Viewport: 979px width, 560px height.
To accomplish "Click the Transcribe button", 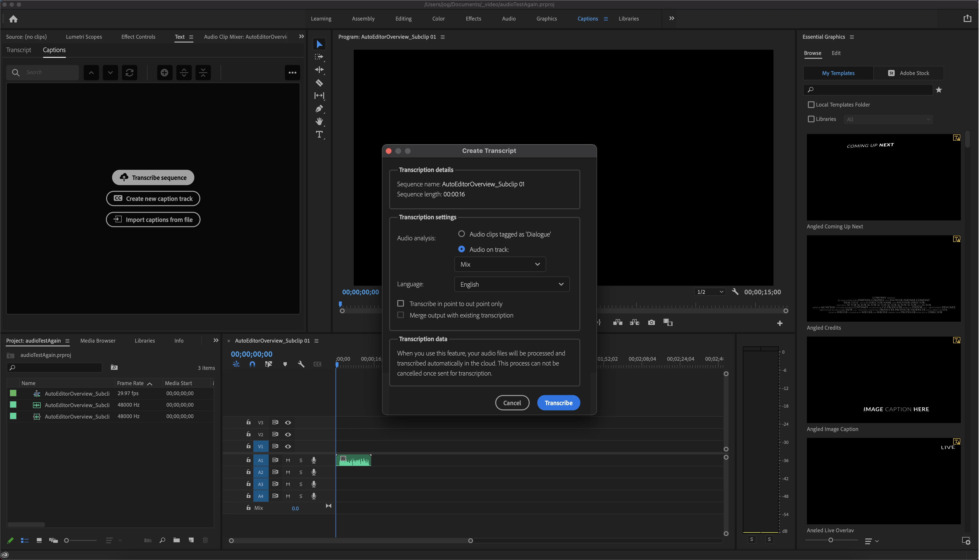I will tap(558, 403).
